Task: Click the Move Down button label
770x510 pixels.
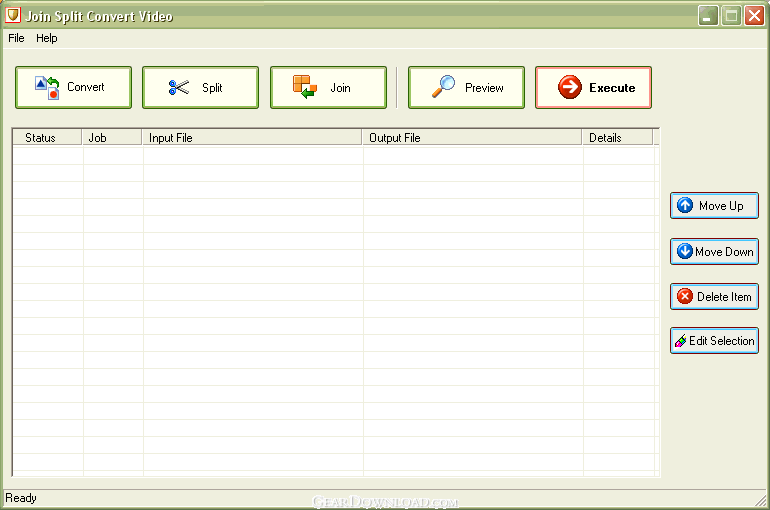Action: click(724, 251)
